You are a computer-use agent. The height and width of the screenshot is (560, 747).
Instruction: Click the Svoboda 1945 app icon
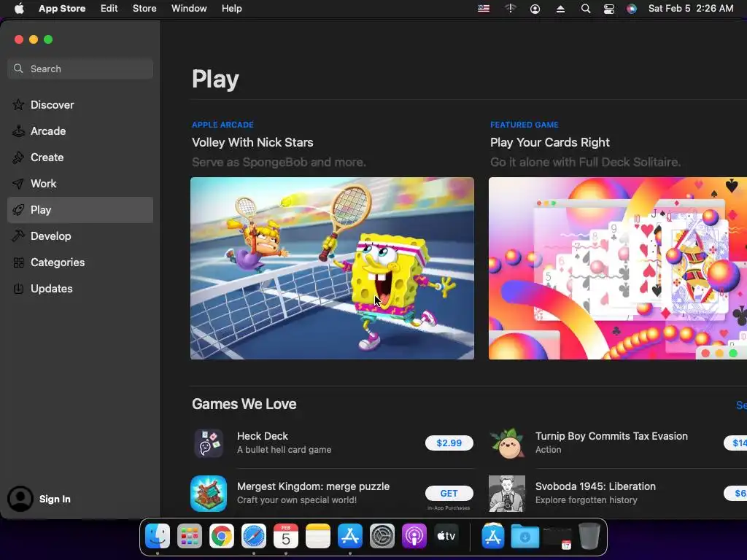[507, 494]
